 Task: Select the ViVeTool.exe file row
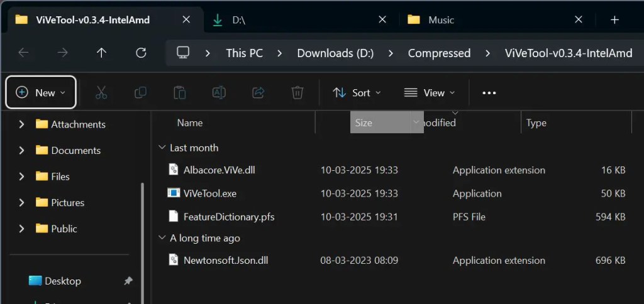click(395, 193)
